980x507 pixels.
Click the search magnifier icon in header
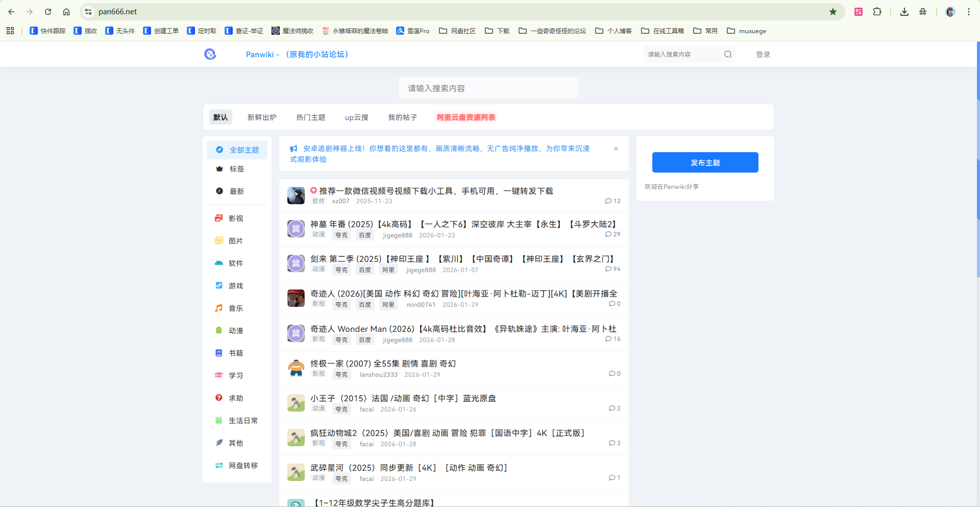click(x=728, y=55)
